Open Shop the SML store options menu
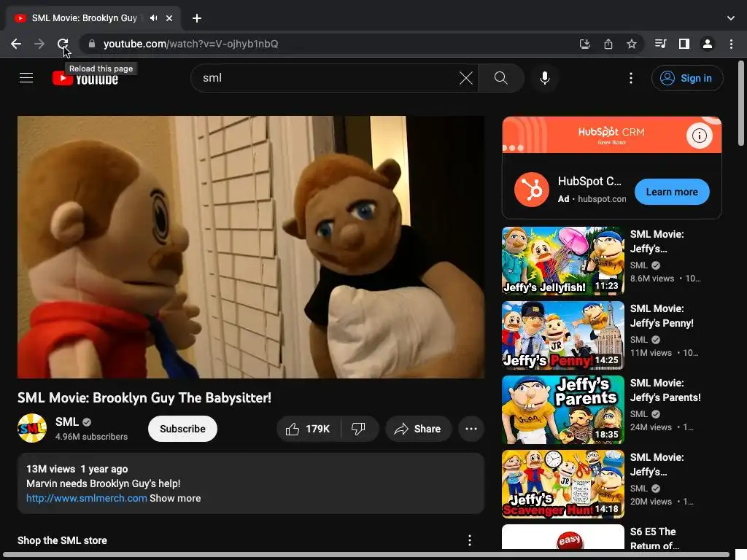Image resolution: width=747 pixels, height=560 pixels. click(469, 540)
